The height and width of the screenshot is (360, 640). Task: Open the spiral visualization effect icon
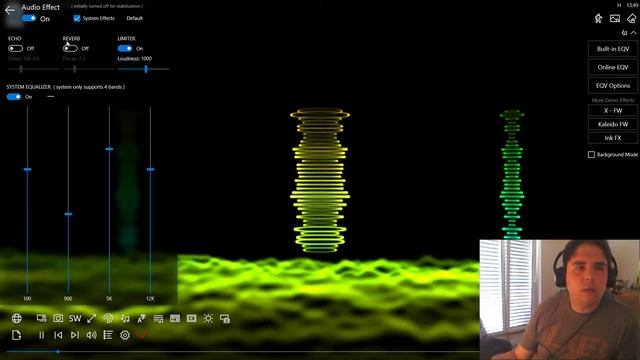click(108, 318)
